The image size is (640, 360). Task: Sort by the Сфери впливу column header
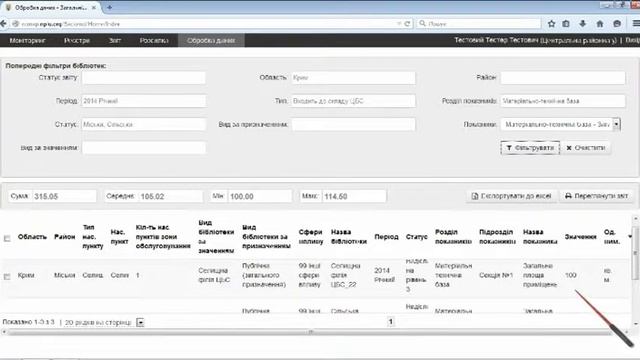pyautogui.click(x=311, y=237)
